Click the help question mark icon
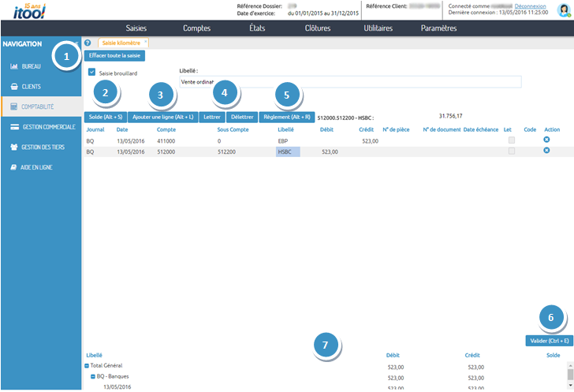This screenshot has height=392, width=574. pos(88,43)
